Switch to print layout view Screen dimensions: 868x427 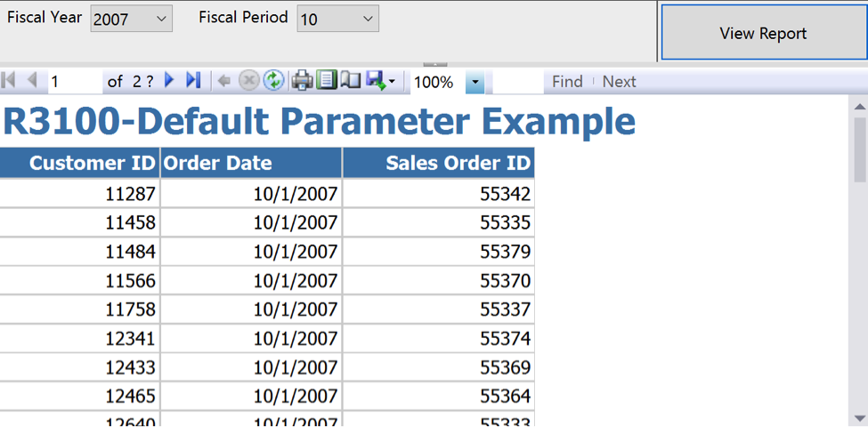point(327,81)
